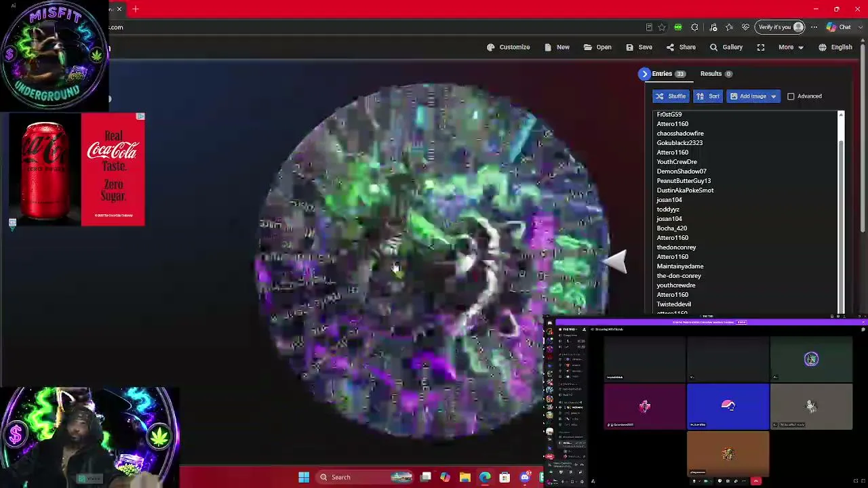This screenshot has width=868, height=488.
Task: Toggle fullscreen mode icon
Action: pos(761,47)
